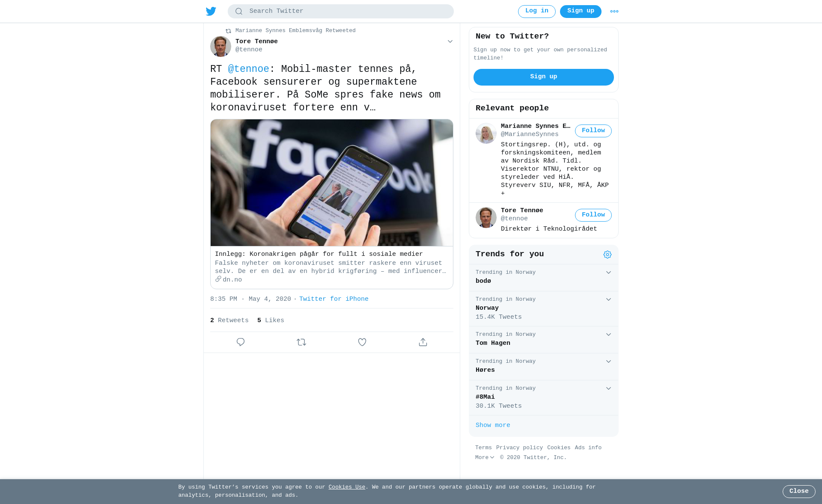Open the three-dot more menu in header
This screenshot has height=504, width=822.
(x=614, y=12)
